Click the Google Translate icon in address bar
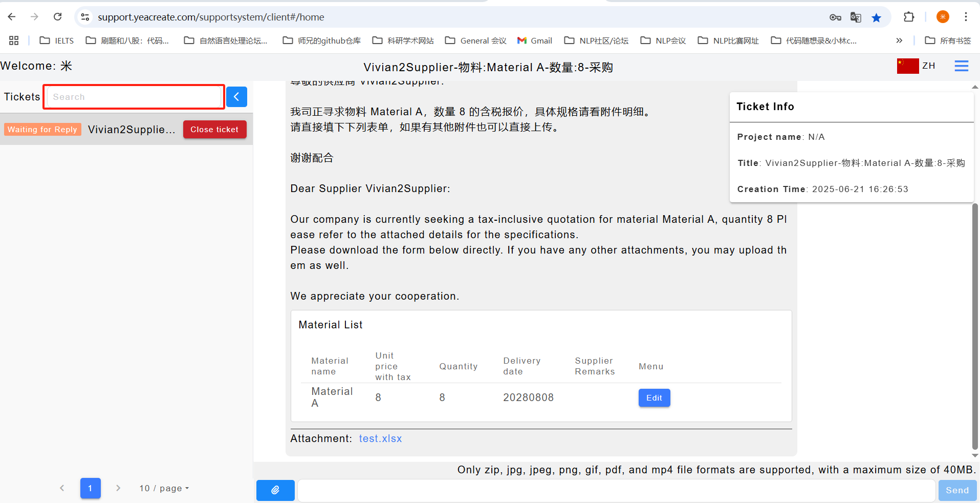 pos(855,17)
